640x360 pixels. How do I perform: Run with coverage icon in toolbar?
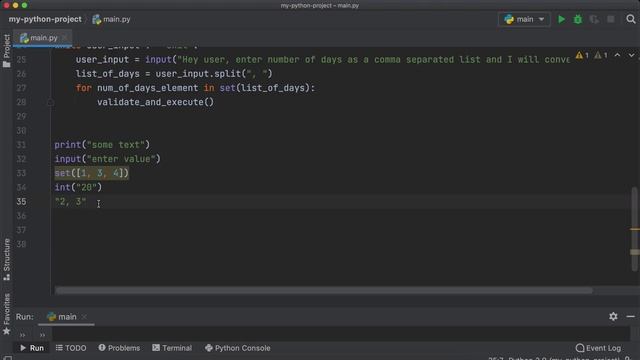[594, 19]
